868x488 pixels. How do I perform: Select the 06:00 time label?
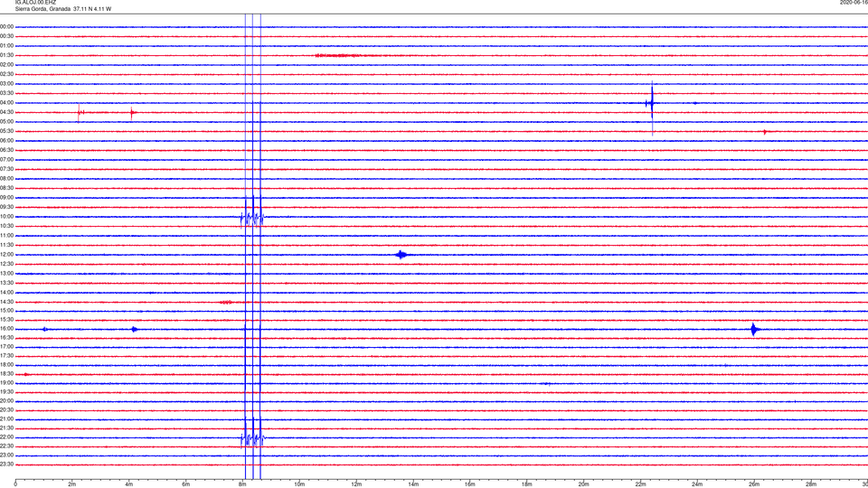point(7,141)
